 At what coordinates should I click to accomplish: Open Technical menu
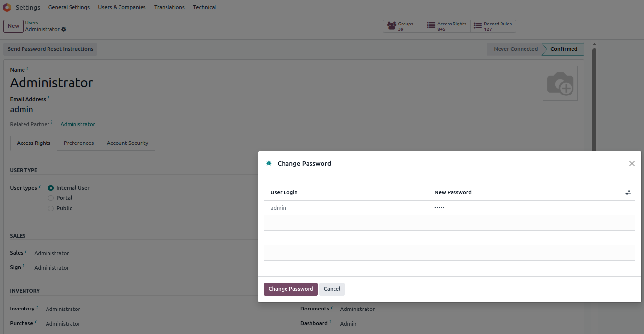[x=205, y=7]
